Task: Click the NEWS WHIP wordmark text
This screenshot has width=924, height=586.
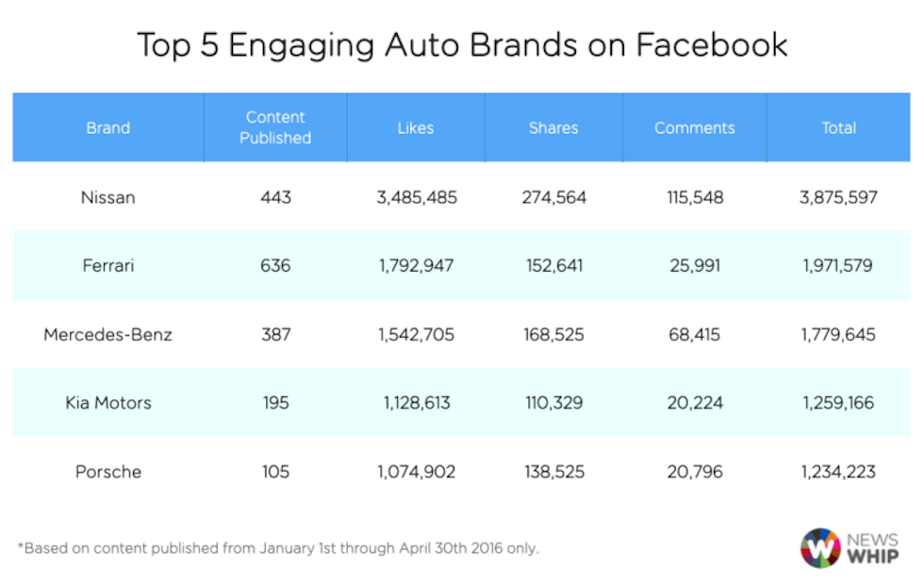Action: click(874, 547)
